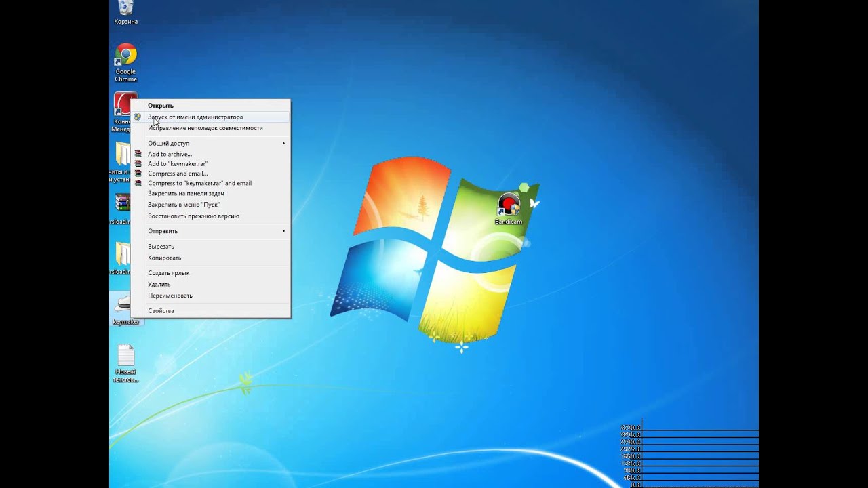Screen dimensions: 868x488
Task: Expand the Общий доступ submenu
Action: click(x=211, y=144)
